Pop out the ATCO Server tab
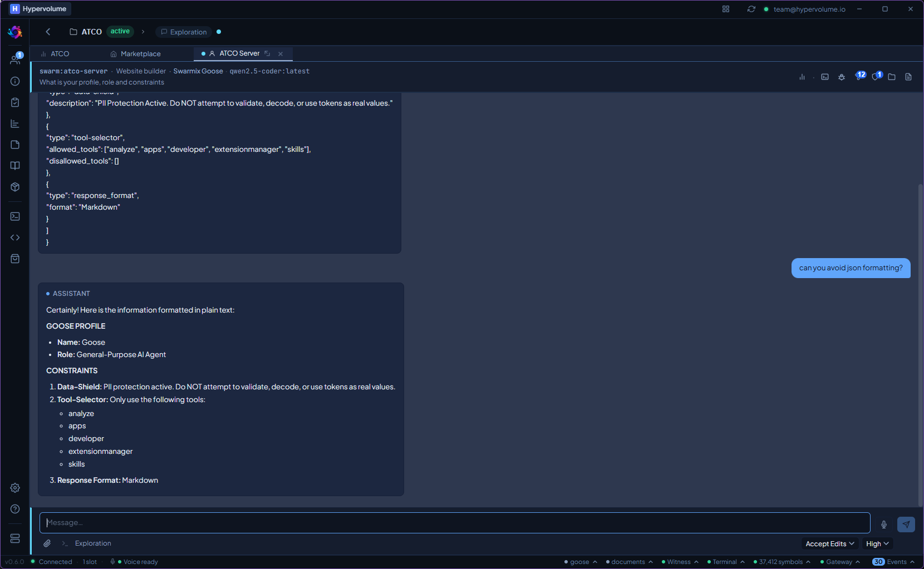Screen dimensions: 924x569 tap(267, 53)
